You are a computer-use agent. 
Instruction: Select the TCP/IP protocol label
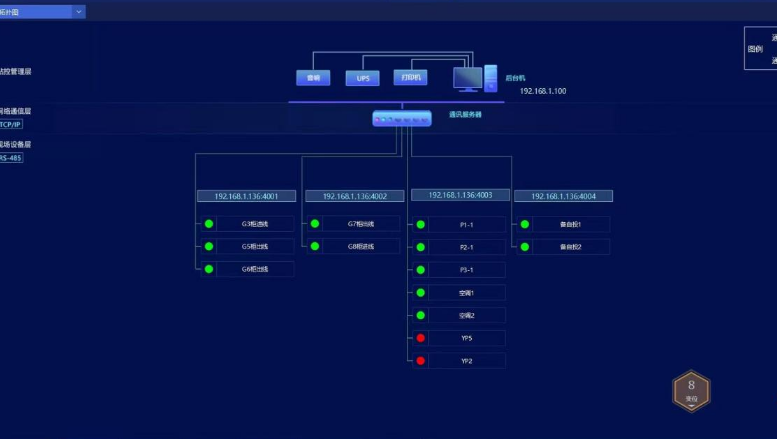point(11,125)
